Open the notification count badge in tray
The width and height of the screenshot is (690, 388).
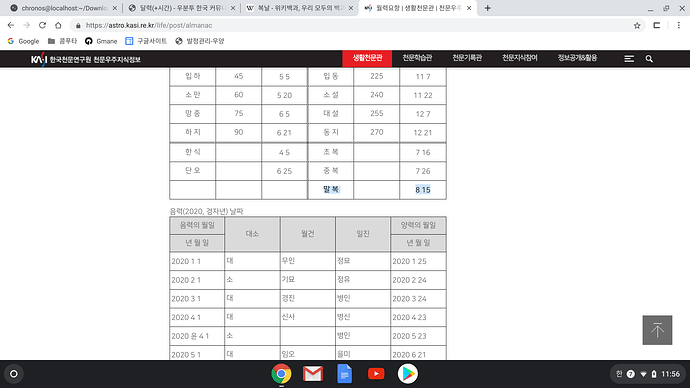coord(631,374)
